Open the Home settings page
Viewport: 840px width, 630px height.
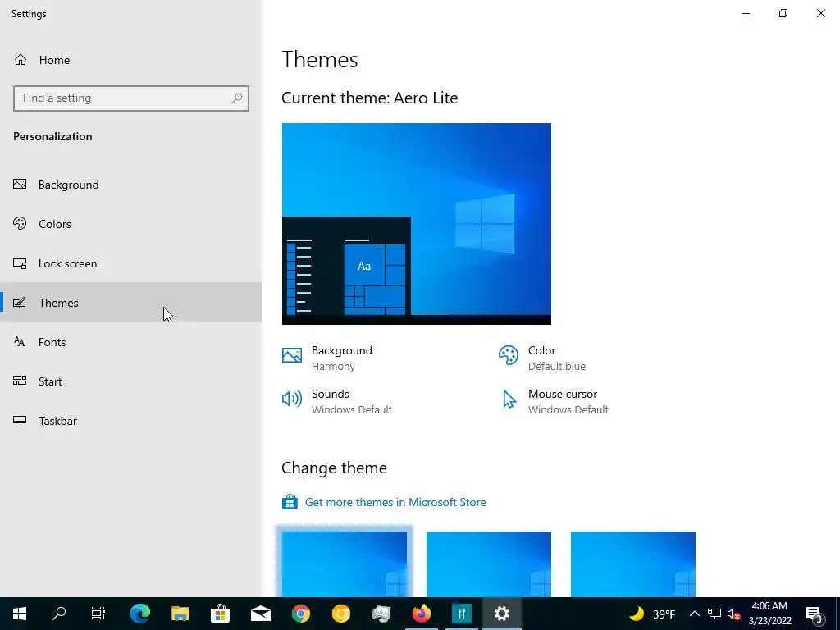(130, 60)
